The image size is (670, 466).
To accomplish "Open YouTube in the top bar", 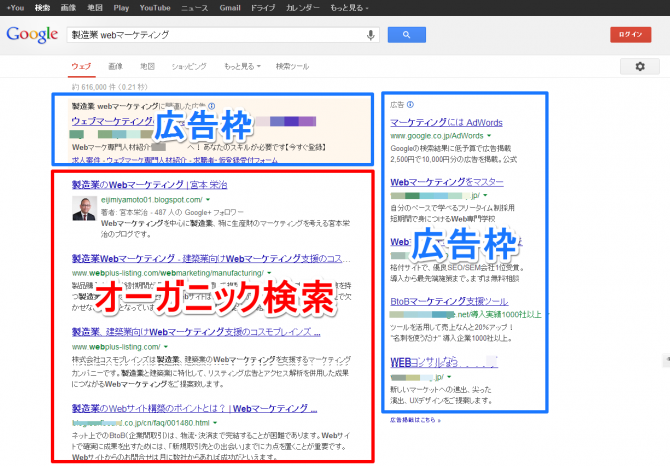I will click(155, 8).
